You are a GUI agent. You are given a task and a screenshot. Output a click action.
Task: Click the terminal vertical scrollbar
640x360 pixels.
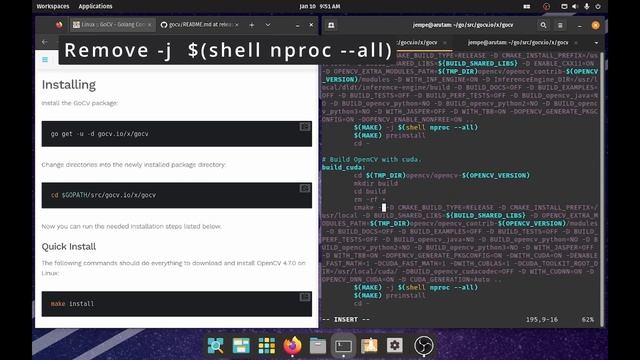(602, 189)
